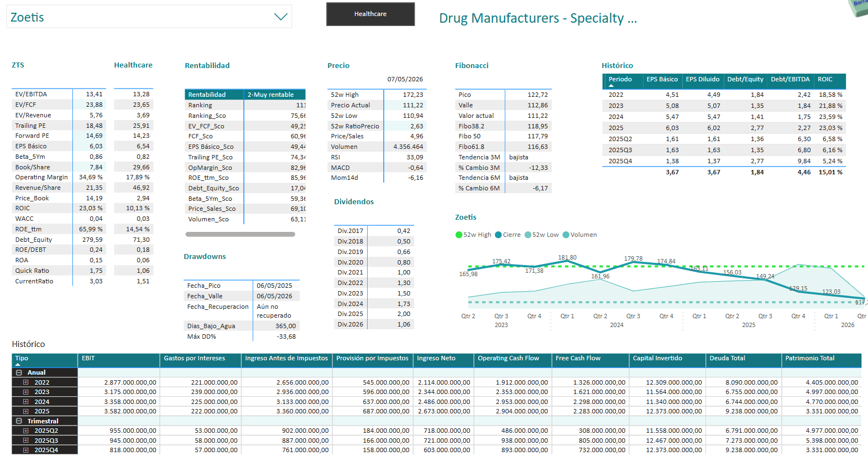Click the Healthcare sector button
The height and width of the screenshot is (461, 868).
pyautogui.click(x=370, y=14)
